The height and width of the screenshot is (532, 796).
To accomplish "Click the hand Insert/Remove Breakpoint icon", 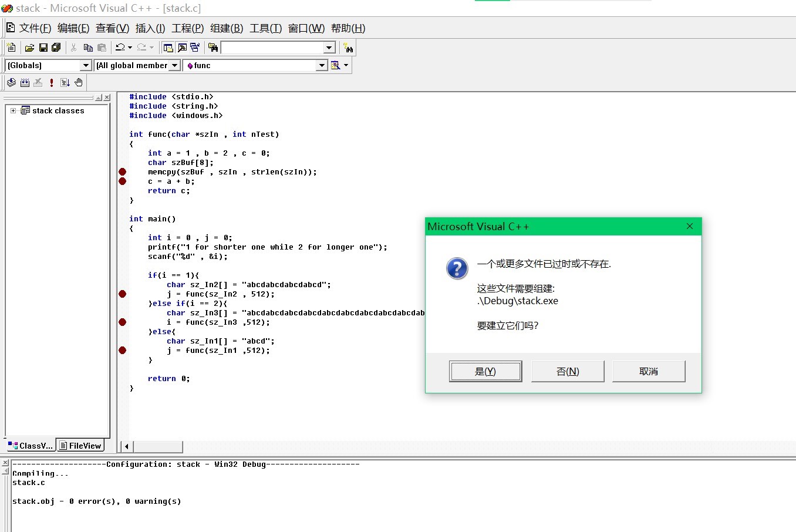I will point(79,83).
